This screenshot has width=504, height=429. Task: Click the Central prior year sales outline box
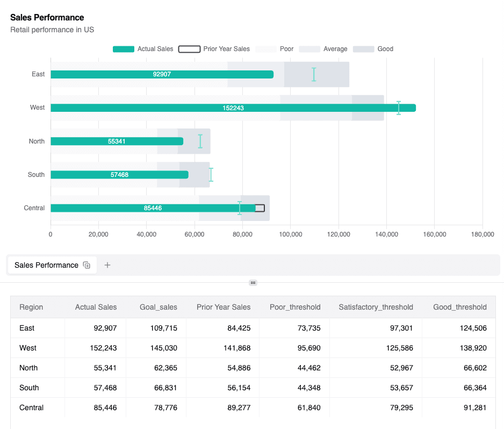click(260, 208)
